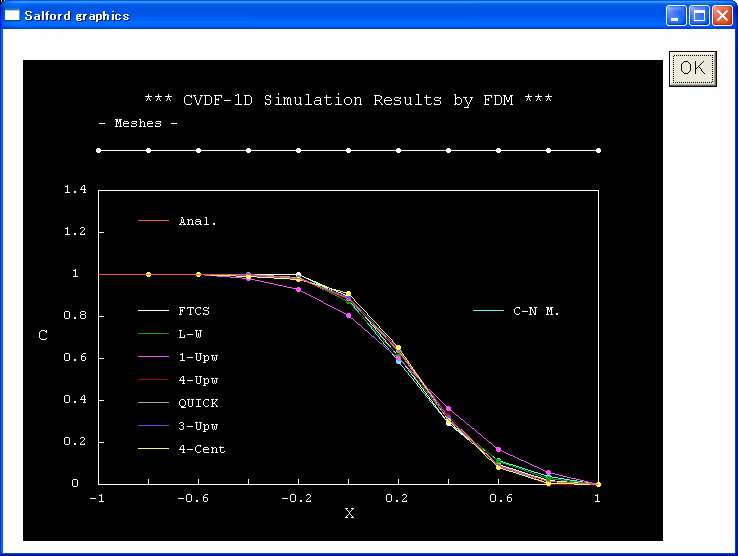Click the "- Meshes -" heading text
The width and height of the screenshot is (738, 556).
(x=138, y=123)
